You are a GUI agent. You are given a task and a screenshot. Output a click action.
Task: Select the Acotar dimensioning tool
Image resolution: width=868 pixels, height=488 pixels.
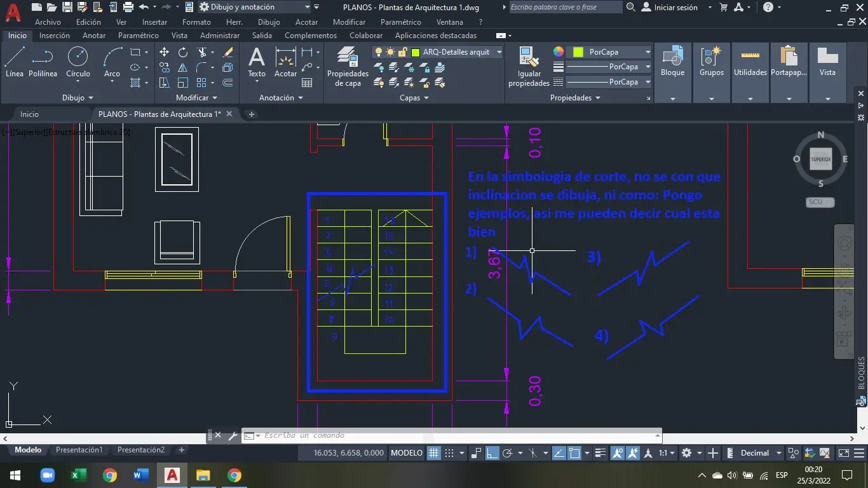pos(285,64)
